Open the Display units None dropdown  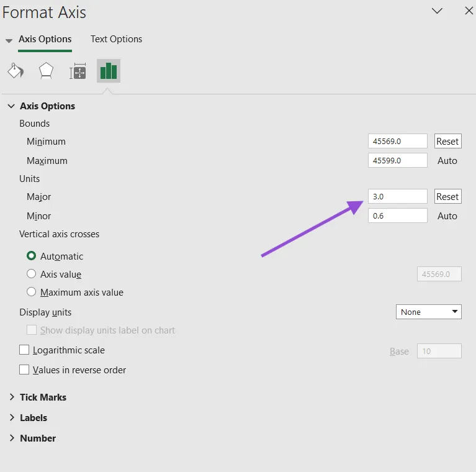tap(428, 312)
